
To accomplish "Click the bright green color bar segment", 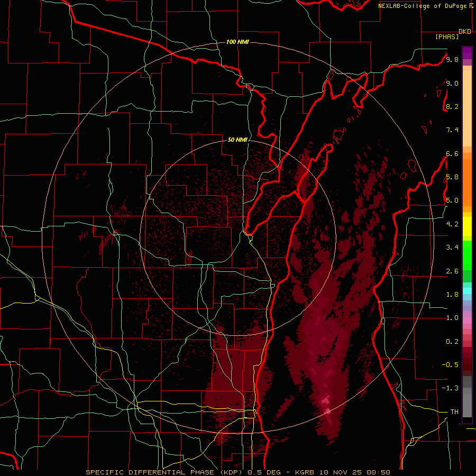I will point(467,255).
